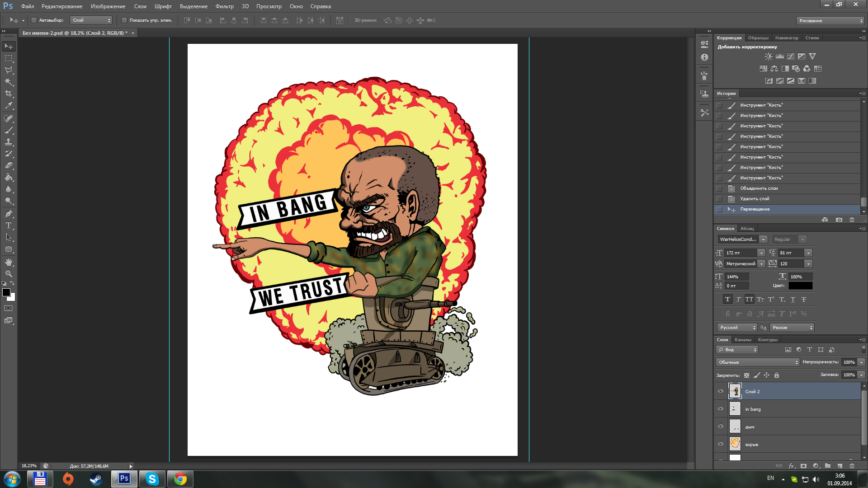
Task: Open the Обычные blend mode dropdown
Action: tap(758, 362)
